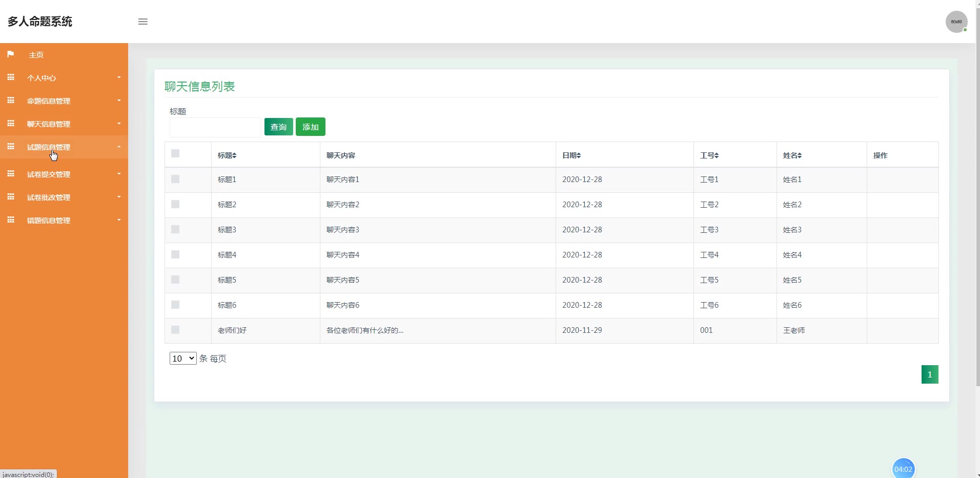Click the 多人命题系统 title logo

click(40, 22)
